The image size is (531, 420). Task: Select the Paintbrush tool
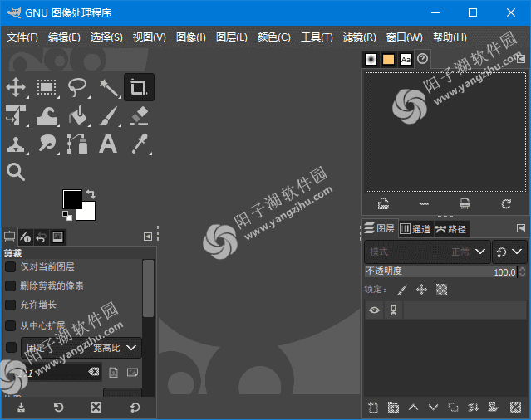coord(108,115)
